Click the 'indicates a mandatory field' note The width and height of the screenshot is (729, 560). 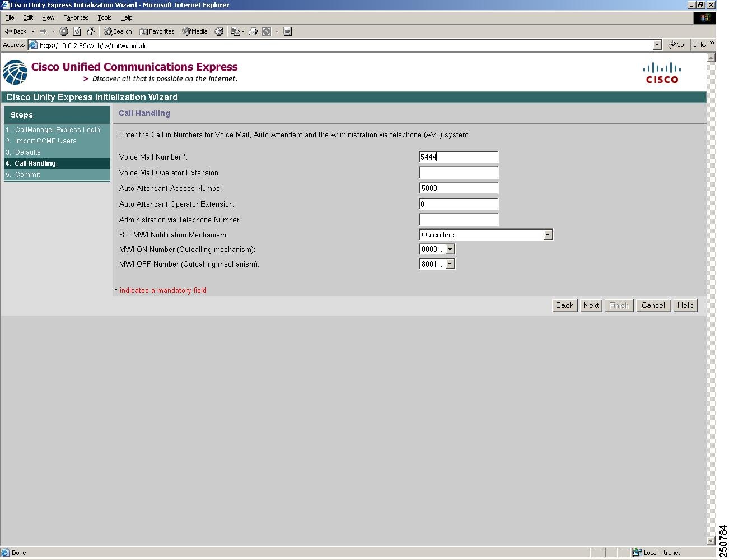[163, 290]
